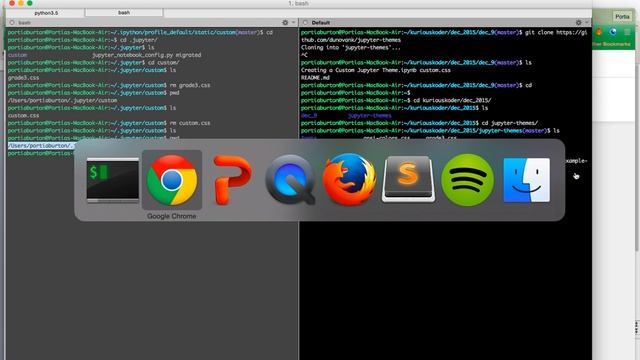Choose the Finder icon in the app switcher

click(527, 180)
